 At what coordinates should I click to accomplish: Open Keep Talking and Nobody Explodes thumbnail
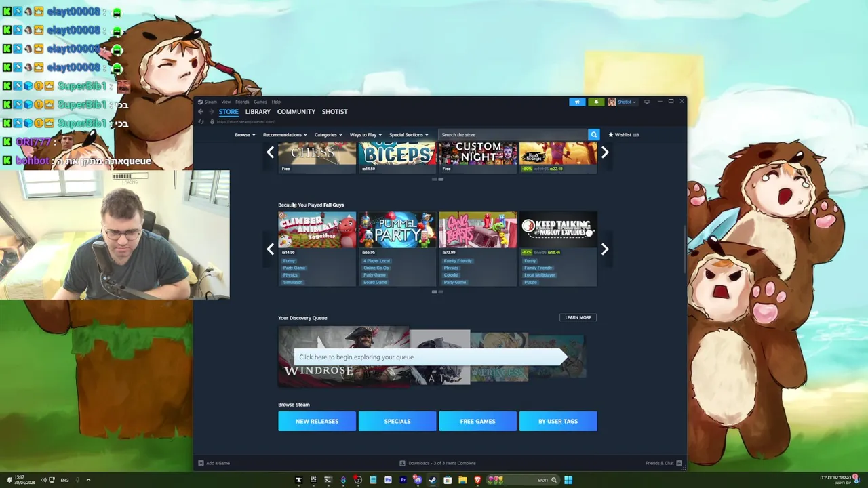(558, 230)
